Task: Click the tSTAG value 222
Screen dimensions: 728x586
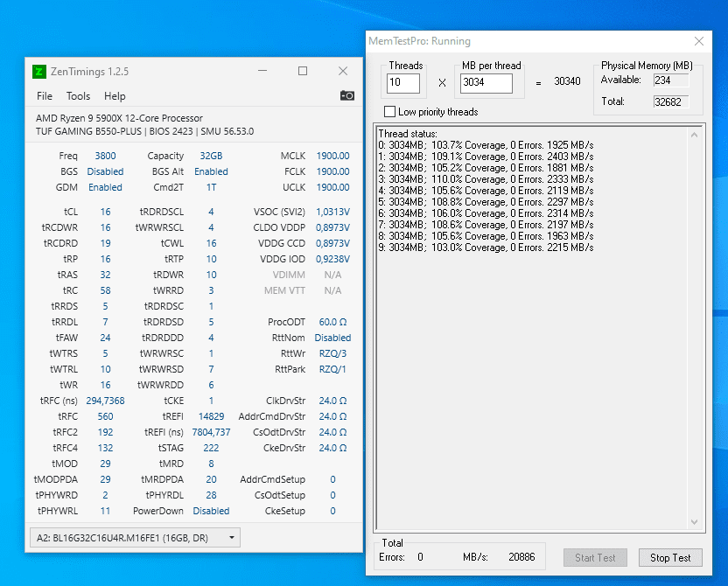Action: 211,448
